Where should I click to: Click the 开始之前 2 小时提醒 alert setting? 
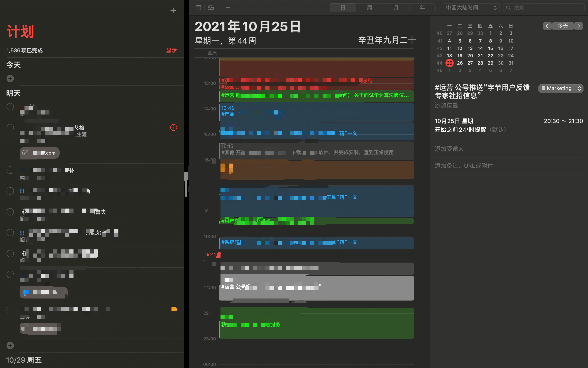[x=470, y=129]
